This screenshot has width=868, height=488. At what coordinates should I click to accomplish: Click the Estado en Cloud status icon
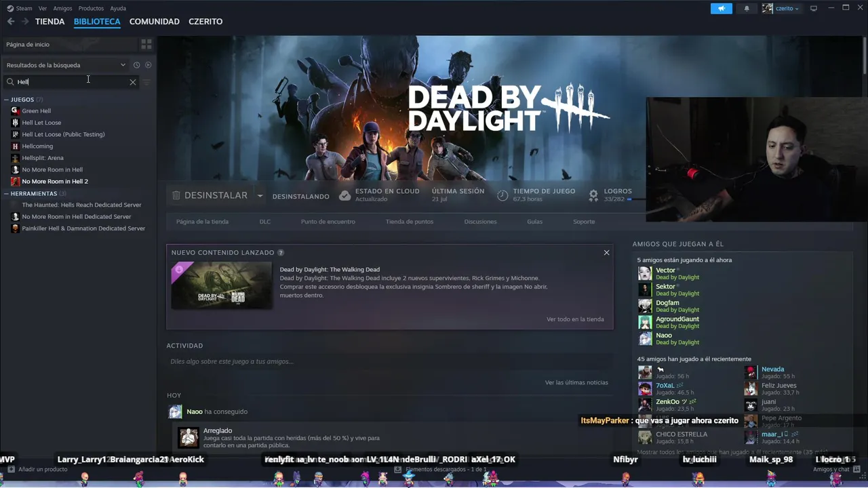(x=344, y=195)
